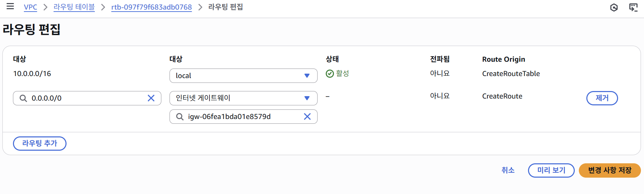
Task: Click the 라우팅 추가 button
Action: coord(40,144)
